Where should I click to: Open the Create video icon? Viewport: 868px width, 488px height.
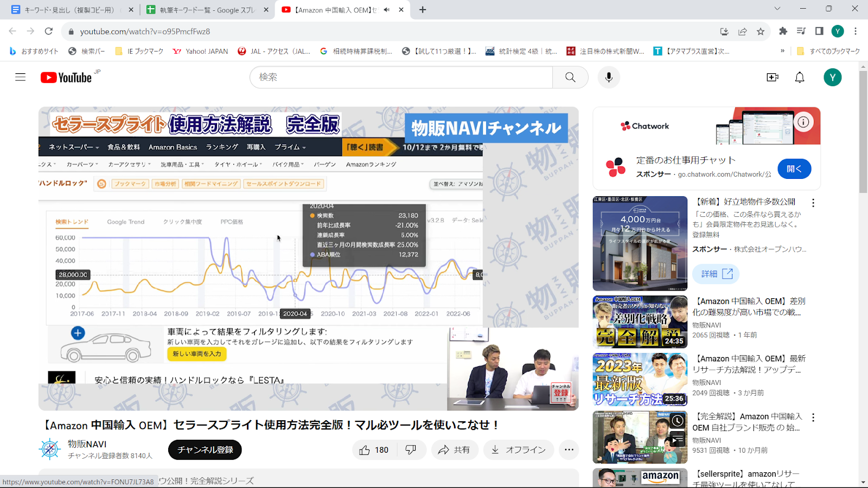pyautogui.click(x=773, y=78)
